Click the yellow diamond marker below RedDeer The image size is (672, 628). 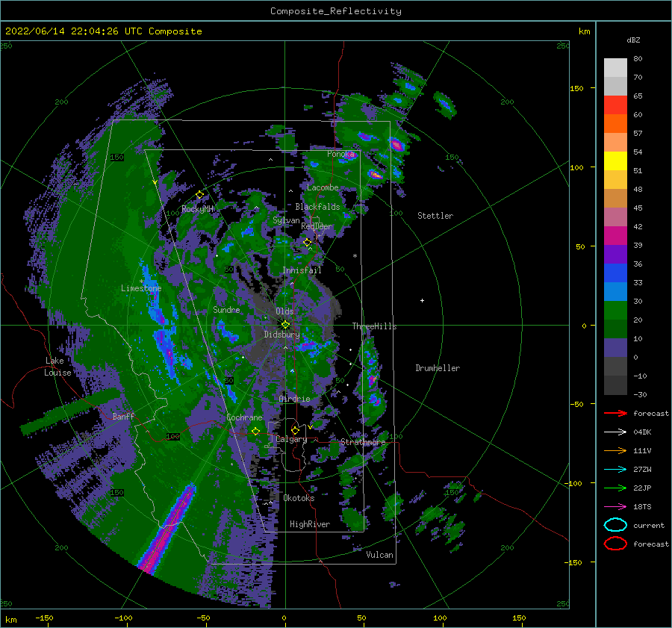[308, 243]
